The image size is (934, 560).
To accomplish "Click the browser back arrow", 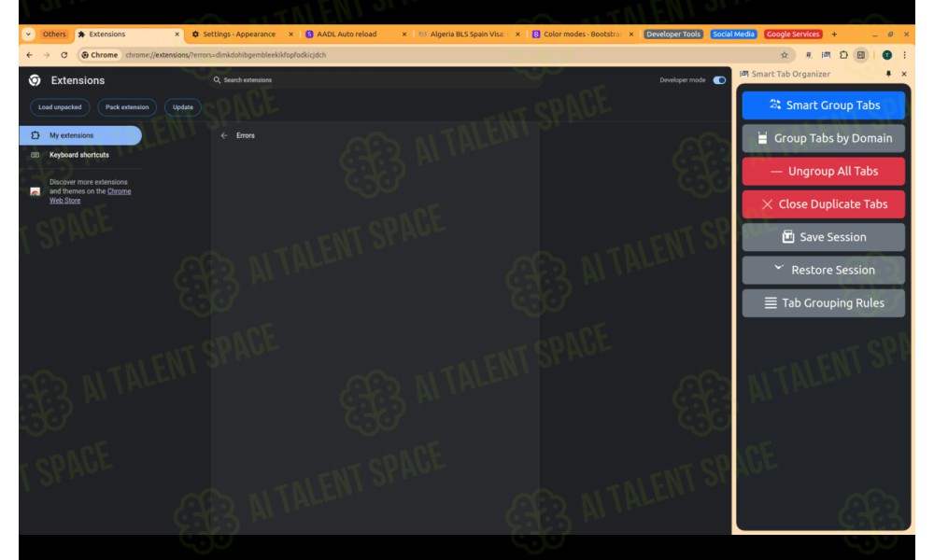I will [x=29, y=55].
